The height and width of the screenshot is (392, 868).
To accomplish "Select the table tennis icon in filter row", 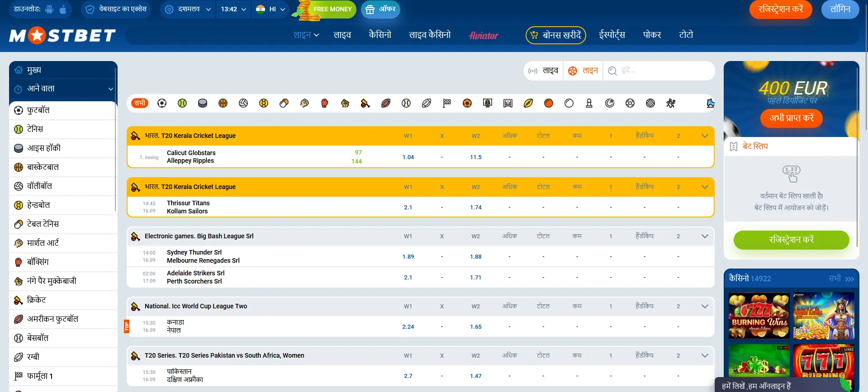I will (284, 103).
